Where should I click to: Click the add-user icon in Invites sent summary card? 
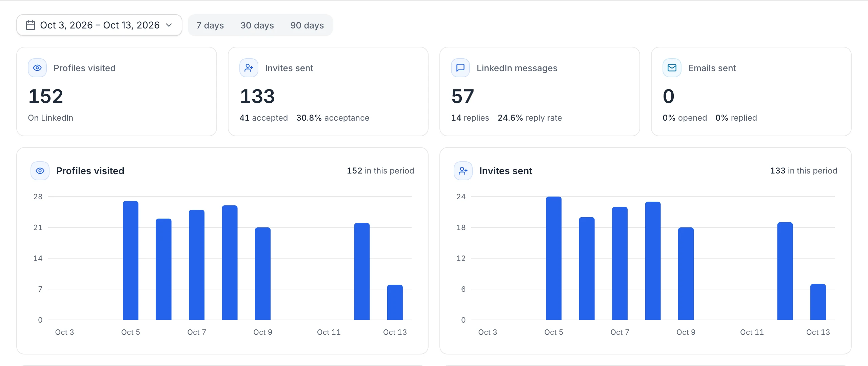tap(249, 68)
